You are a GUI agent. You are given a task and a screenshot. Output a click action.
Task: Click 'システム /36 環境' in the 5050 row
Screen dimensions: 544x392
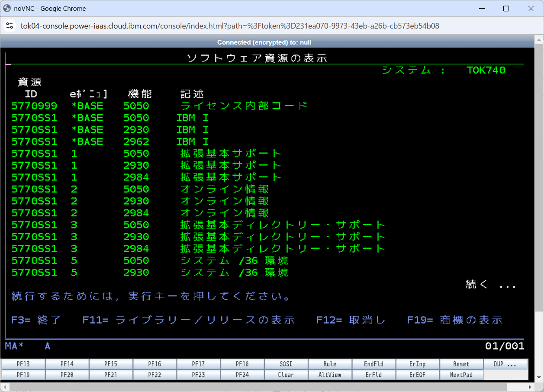tap(234, 260)
